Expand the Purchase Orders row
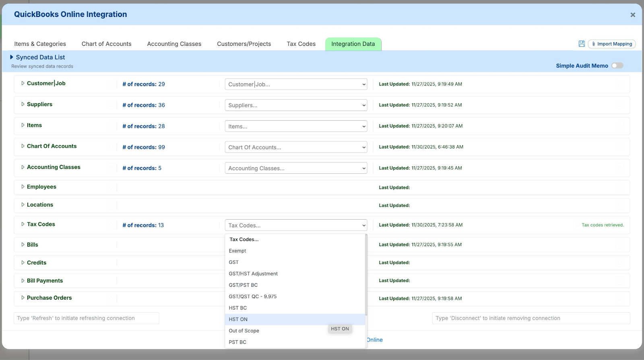Screen dimensions: 644x360 [x=23, y=298]
